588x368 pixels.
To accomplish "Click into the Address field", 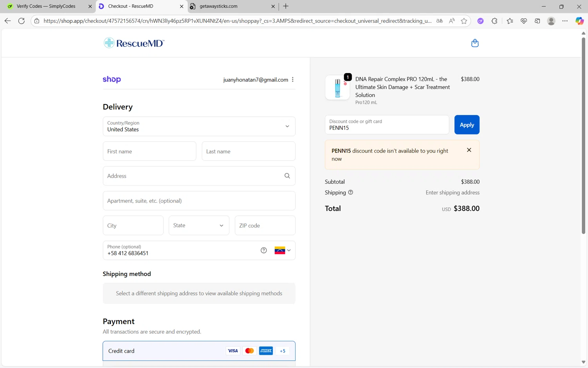I will pyautogui.click(x=199, y=176).
